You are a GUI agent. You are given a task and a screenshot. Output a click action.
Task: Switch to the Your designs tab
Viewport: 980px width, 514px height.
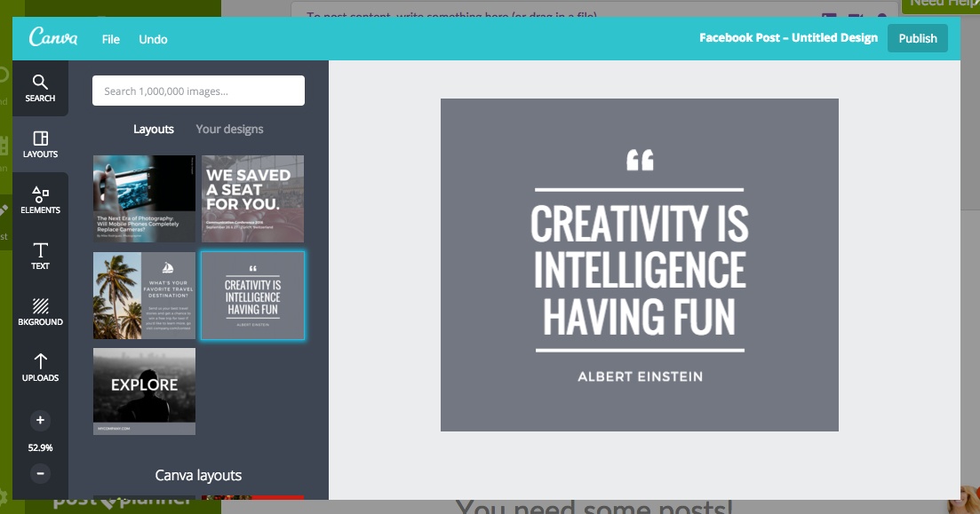[231, 129]
